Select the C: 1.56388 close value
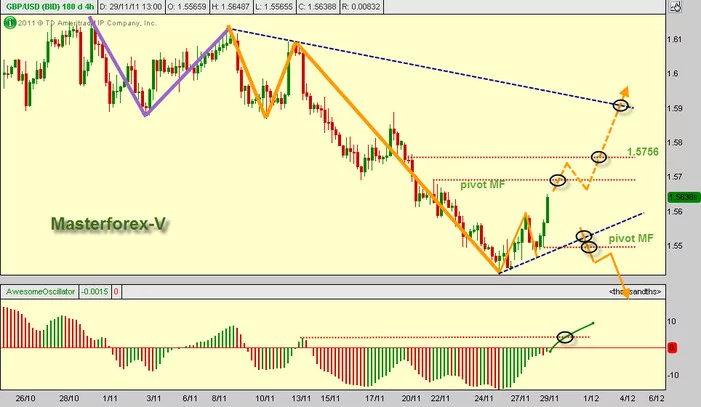 (317, 7)
